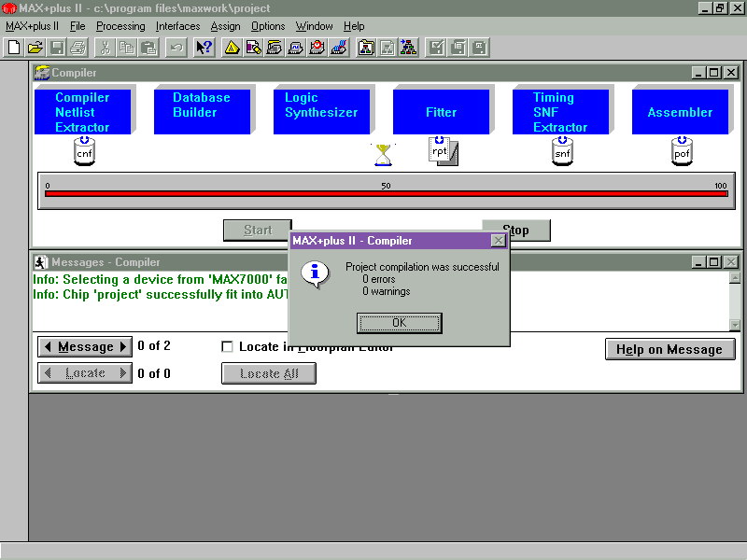The height and width of the screenshot is (560, 747).
Task: Click the Assembler module box
Action: 681,112
